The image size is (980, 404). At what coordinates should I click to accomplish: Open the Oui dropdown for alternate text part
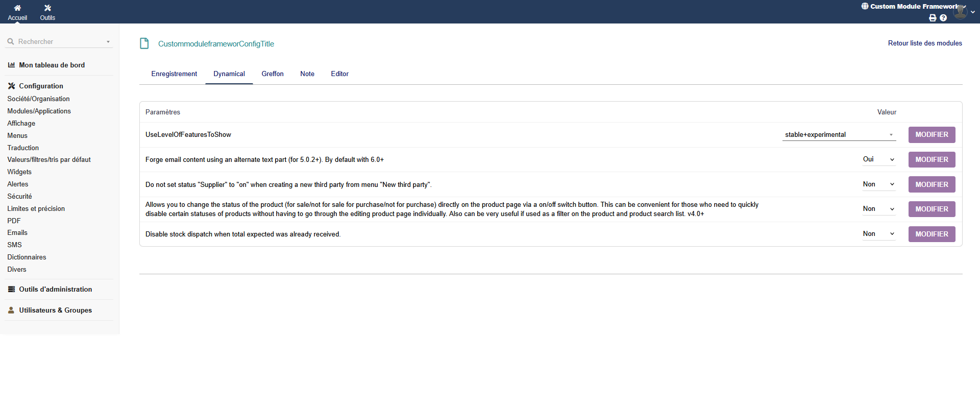(878, 159)
